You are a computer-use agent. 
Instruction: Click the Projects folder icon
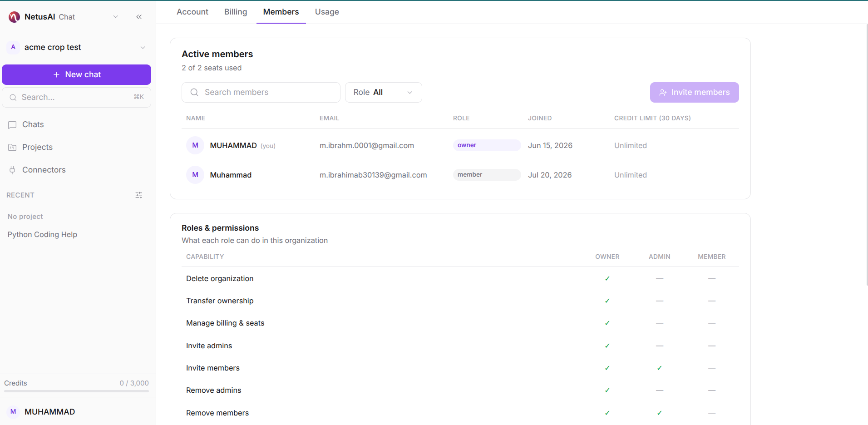pos(12,147)
